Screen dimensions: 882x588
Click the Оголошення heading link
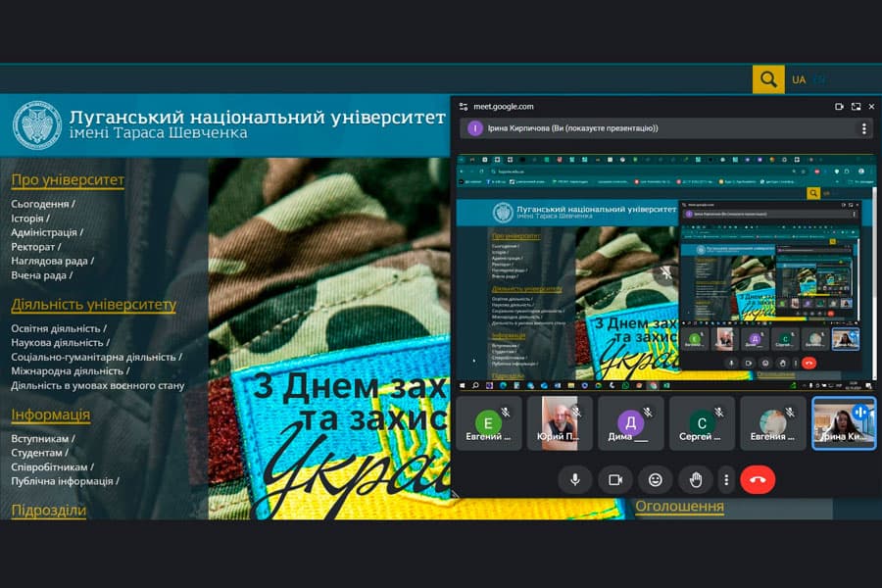679,507
